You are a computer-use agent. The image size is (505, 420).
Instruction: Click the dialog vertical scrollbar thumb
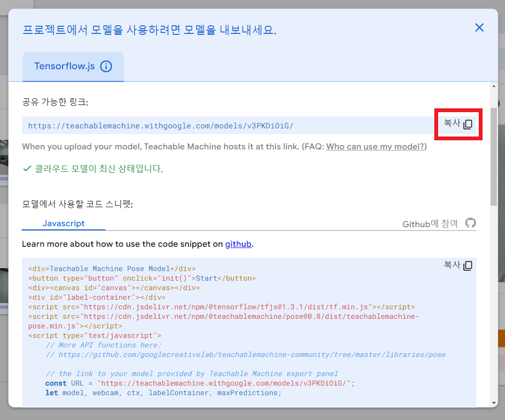tap(494, 157)
